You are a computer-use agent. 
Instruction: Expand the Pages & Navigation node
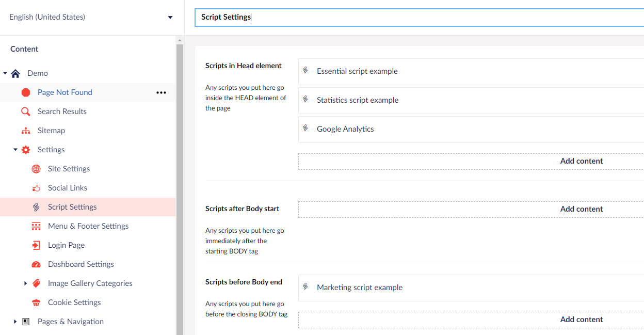click(x=15, y=322)
